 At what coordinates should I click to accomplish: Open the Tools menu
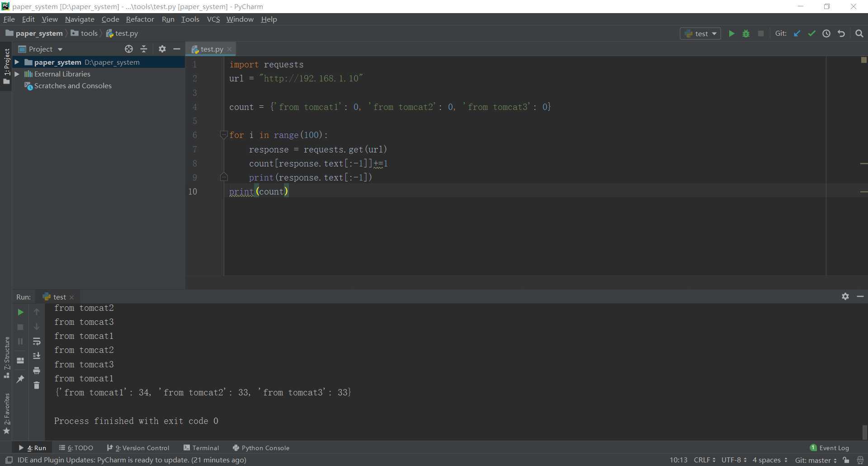coord(190,19)
